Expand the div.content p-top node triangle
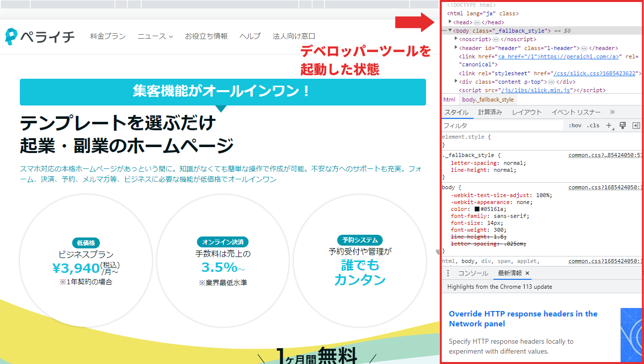 [456, 81]
